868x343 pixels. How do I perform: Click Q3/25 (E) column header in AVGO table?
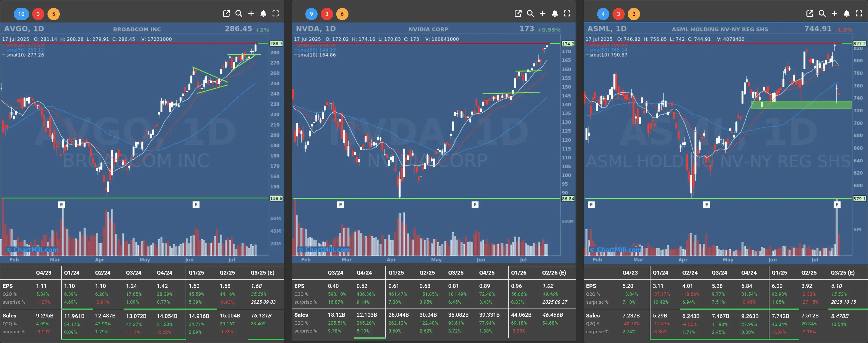point(262,273)
